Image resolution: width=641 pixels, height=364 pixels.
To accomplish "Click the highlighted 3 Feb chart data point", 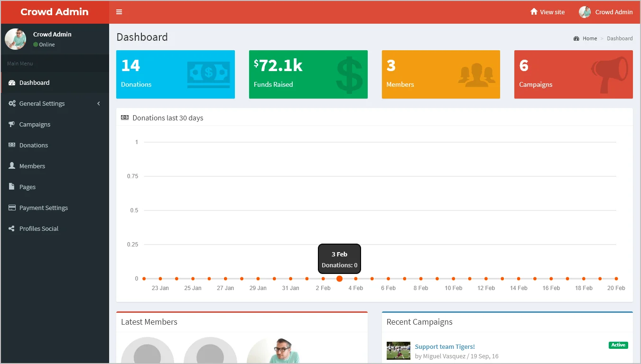I will coord(339,279).
